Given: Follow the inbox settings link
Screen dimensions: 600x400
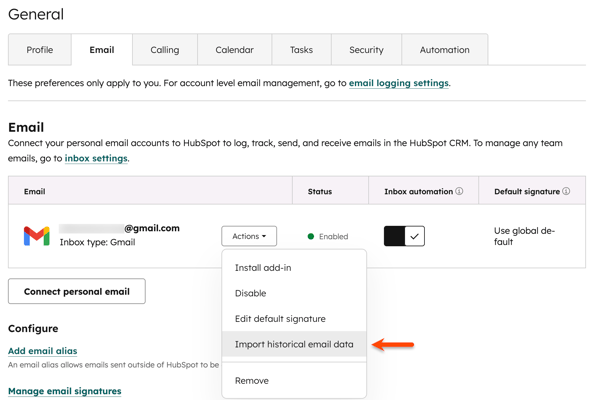Looking at the screenshot, I should click(96, 158).
